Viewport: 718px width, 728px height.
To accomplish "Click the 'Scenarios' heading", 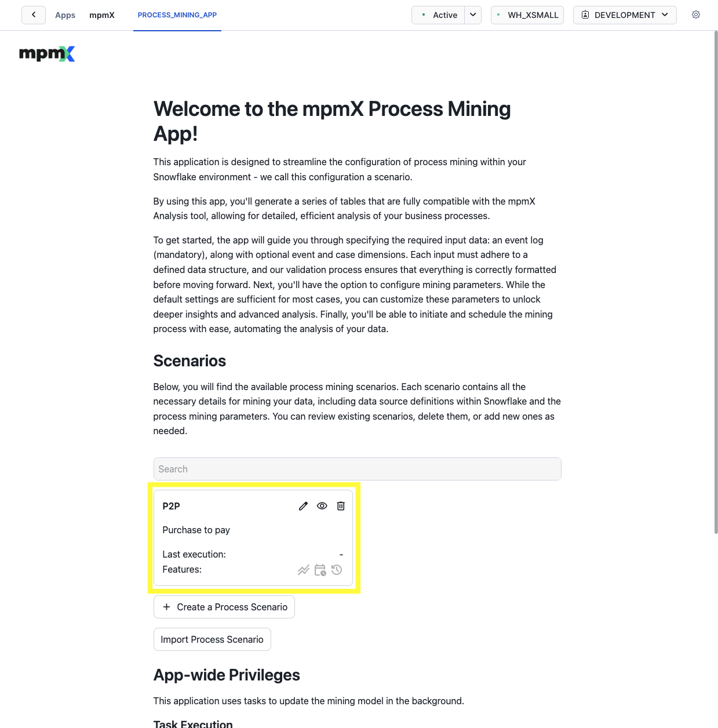I will pyautogui.click(x=189, y=361).
